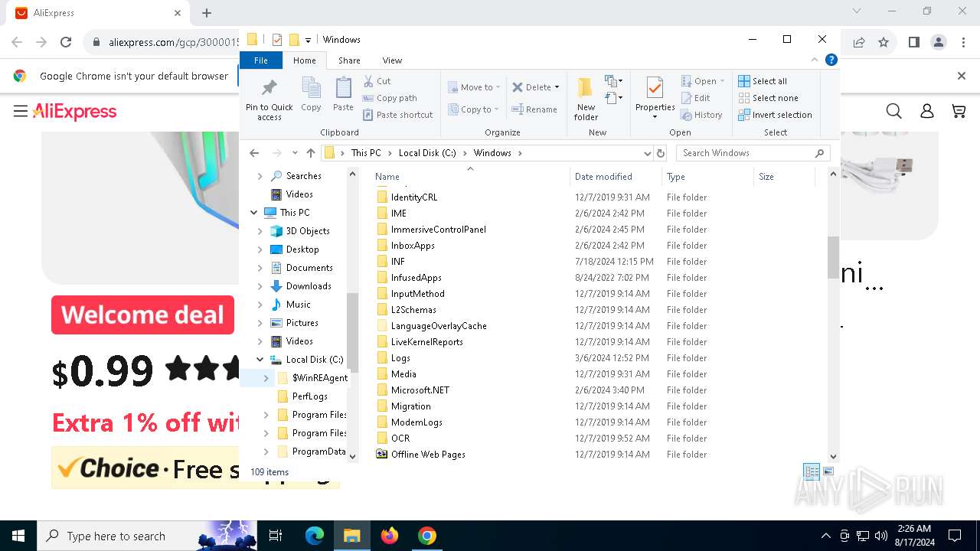Select the ImmersiveControlPanel folder
Image resolution: width=980 pixels, height=551 pixels.
(439, 230)
